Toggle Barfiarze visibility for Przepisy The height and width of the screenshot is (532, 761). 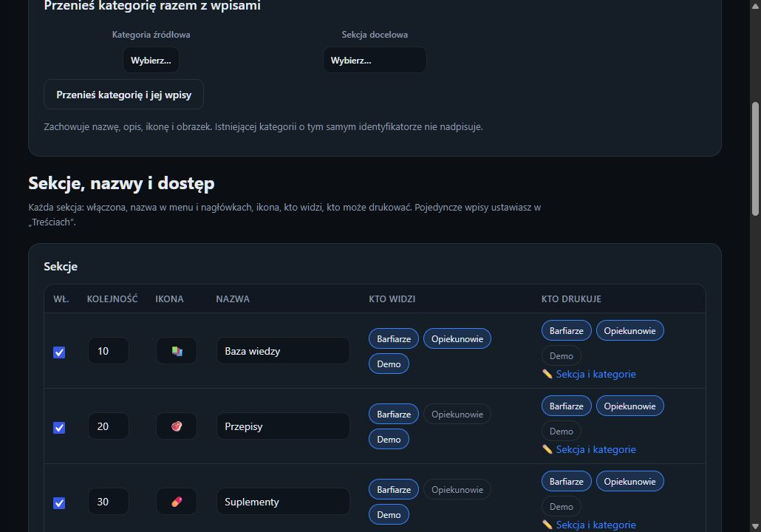[x=394, y=414]
